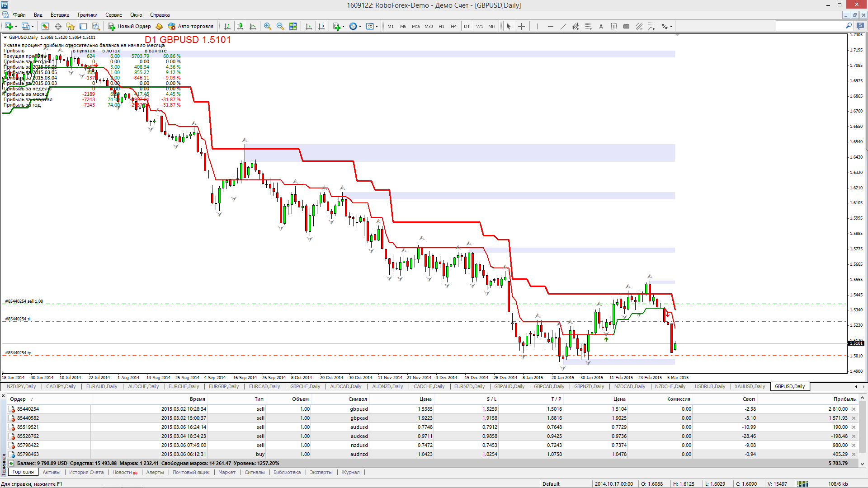Open the Navigator star-folder icon
Viewport: 868px width, 488px height.
[x=71, y=26]
